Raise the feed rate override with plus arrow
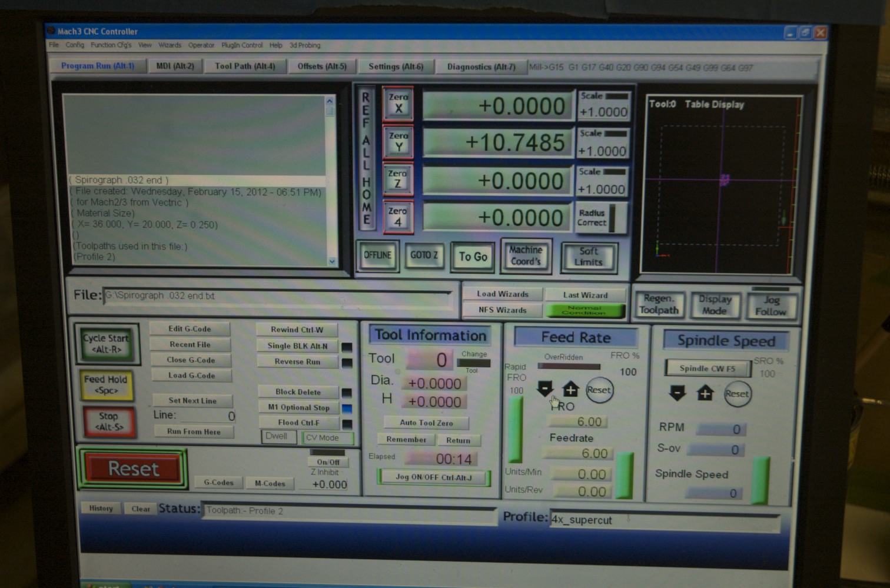This screenshot has height=588, width=890. [570, 389]
